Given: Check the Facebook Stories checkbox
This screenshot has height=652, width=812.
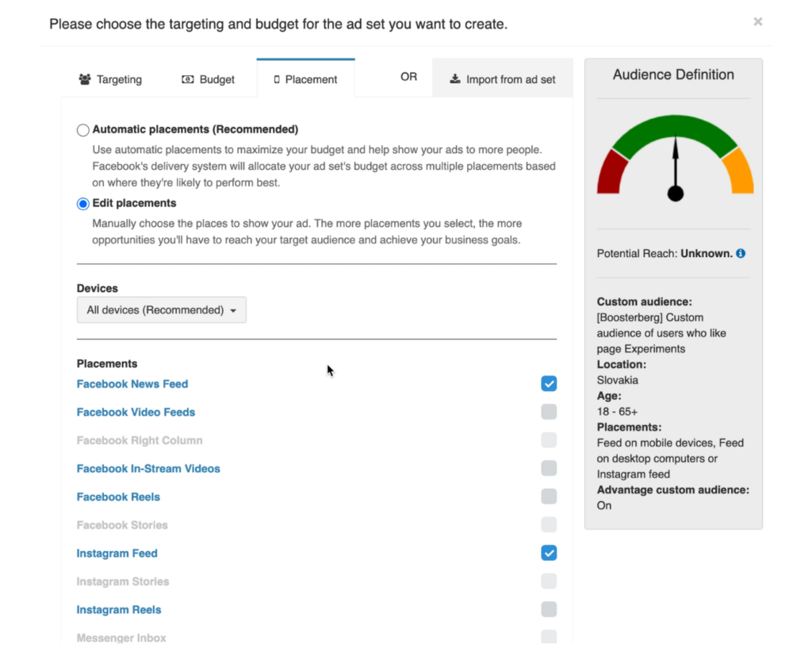Looking at the screenshot, I should pos(549,524).
